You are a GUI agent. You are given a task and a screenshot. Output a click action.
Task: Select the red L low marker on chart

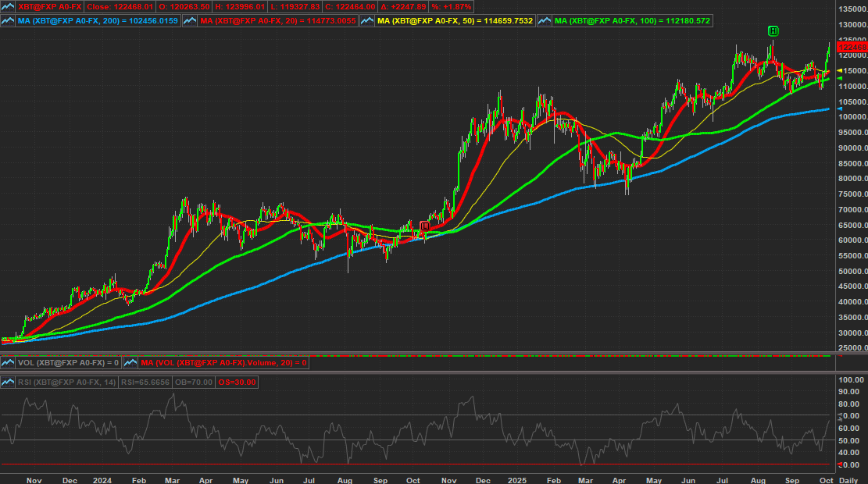point(424,226)
